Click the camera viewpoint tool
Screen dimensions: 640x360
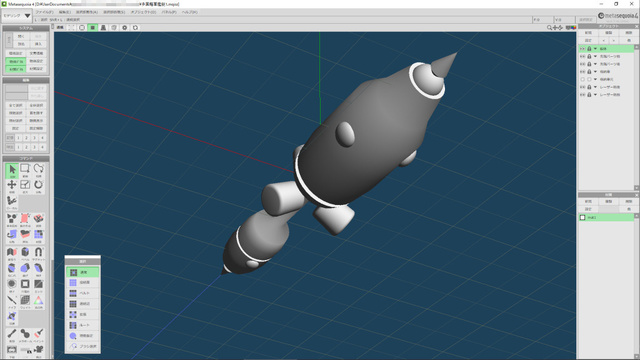click(x=38, y=351)
